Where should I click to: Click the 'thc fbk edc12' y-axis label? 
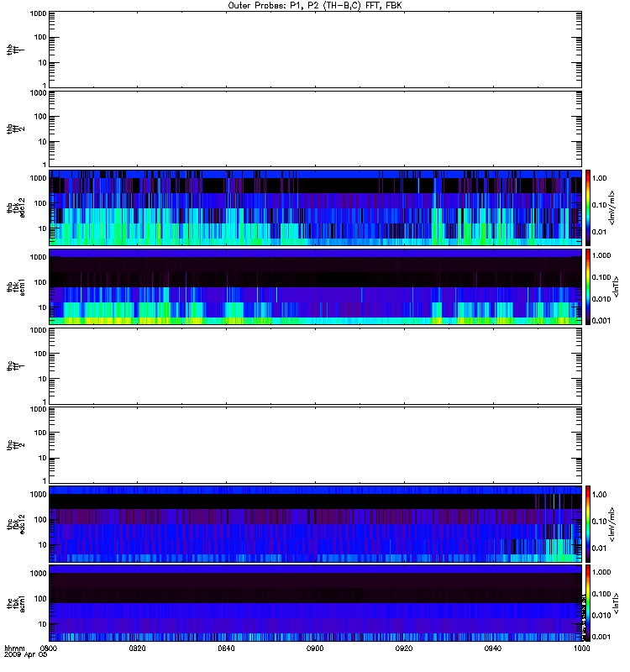(16, 523)
